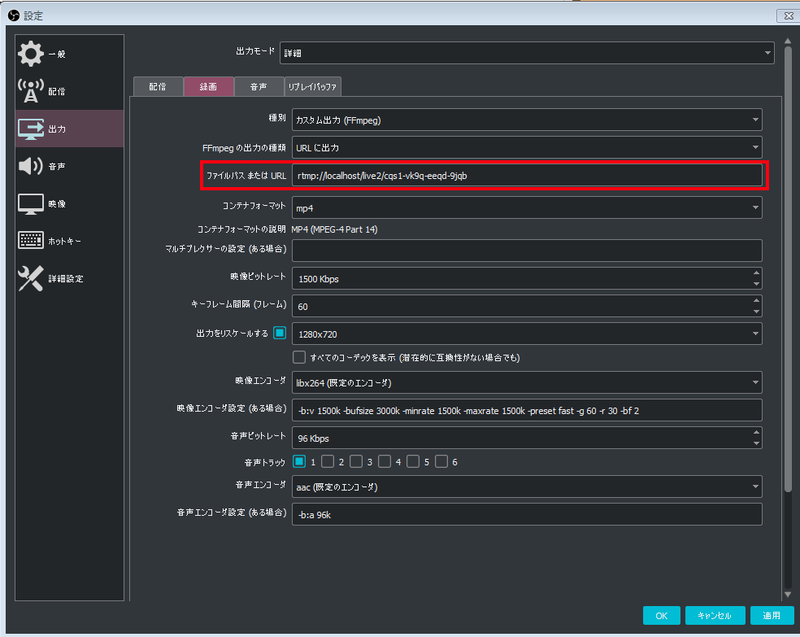Toggle the rescale output (出力をリスケールする) checkbox
The width and height of the screenshot is (800, 637).
tap(280, 333)
